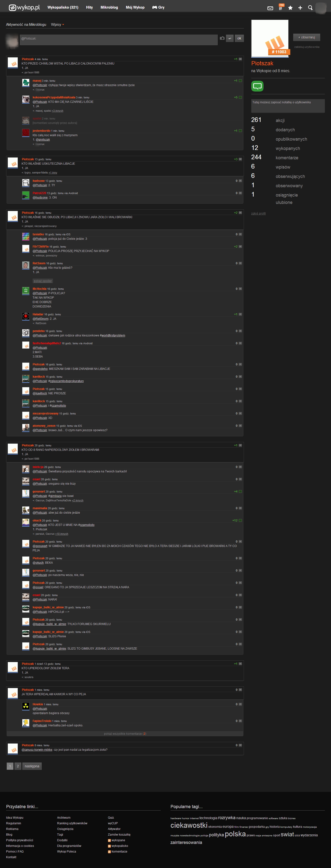Image resolution: width=331 pixels, height=868 pixels.
Task: Upvote kokosowaPrzygodaMisiaKoala's +5 comment
Action: point(240,97)
